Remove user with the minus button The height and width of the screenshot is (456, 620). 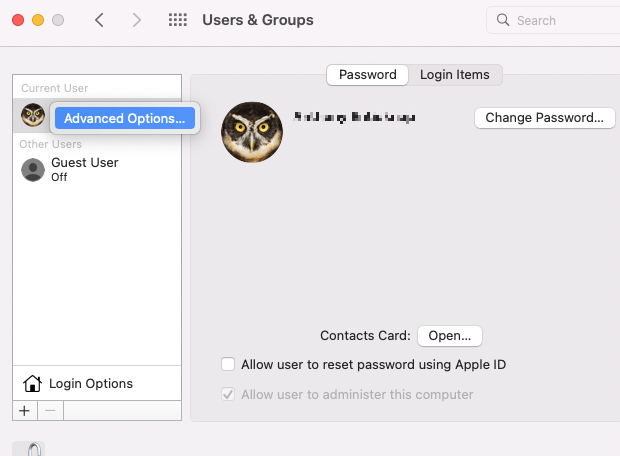50,411
